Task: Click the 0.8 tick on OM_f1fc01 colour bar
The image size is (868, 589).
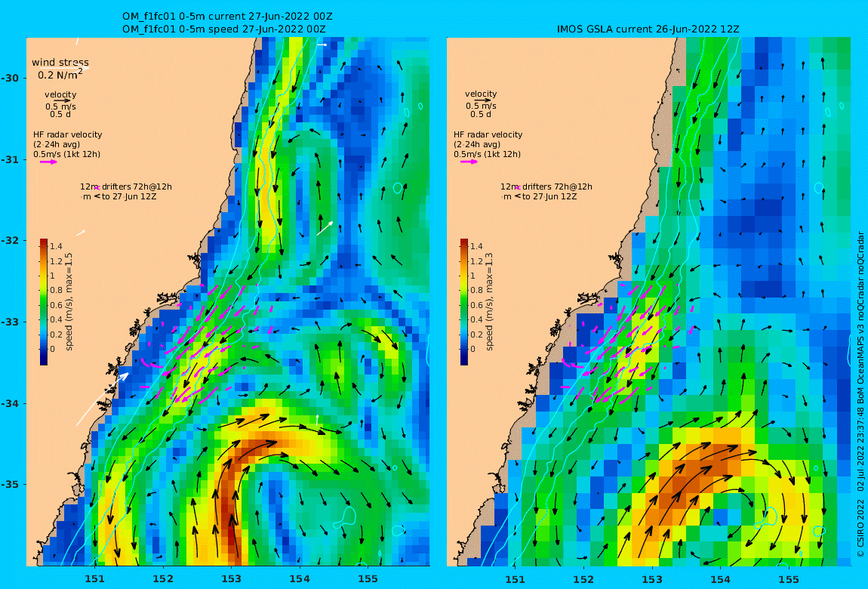Action: click(x=56, y=290)
